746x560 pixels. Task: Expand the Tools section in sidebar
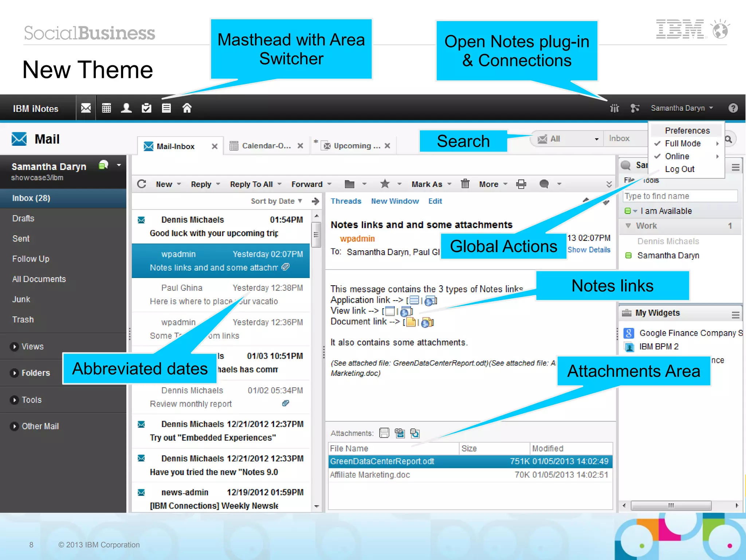(x=15, y=400)
